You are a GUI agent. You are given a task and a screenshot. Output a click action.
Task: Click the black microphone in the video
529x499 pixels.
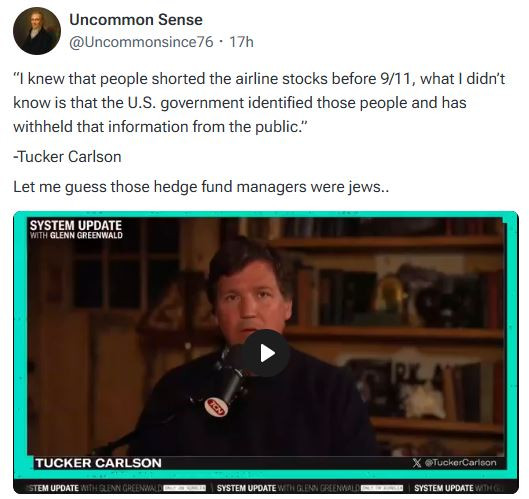[230, 380]
